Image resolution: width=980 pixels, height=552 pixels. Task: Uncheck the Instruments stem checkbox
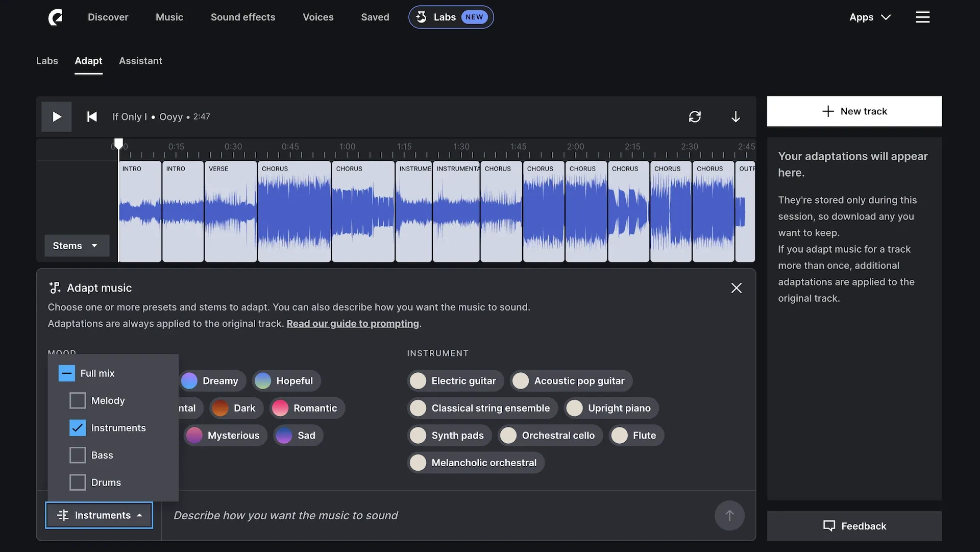[x=78, y=428]
